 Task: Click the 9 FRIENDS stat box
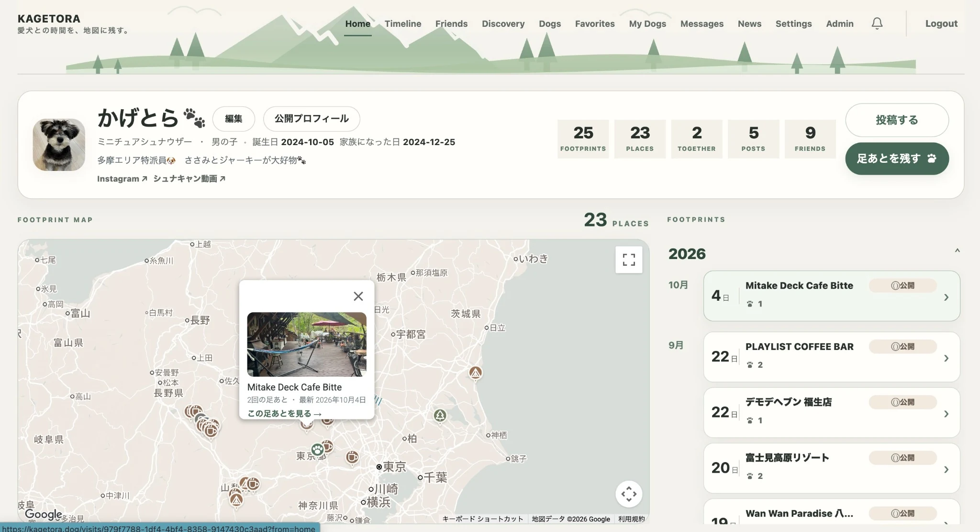810,139
